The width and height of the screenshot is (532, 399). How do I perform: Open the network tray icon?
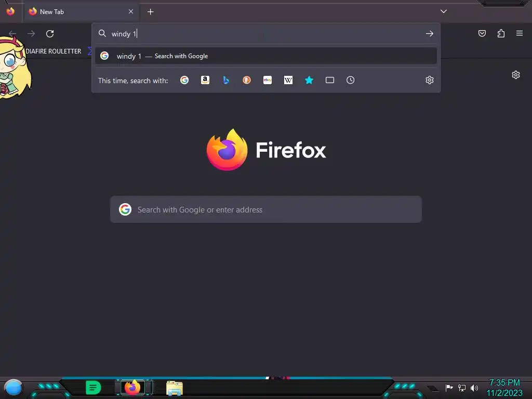point(462,388)
